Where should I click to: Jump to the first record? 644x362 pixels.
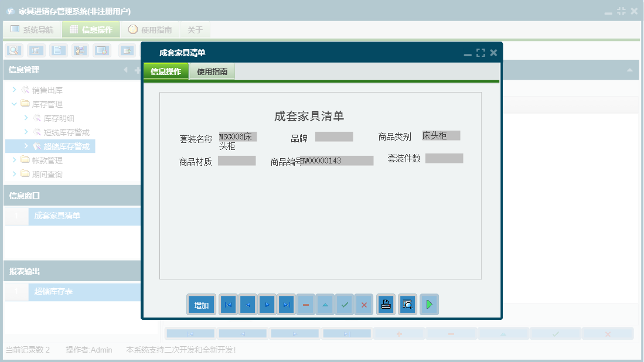coord(228,304)
